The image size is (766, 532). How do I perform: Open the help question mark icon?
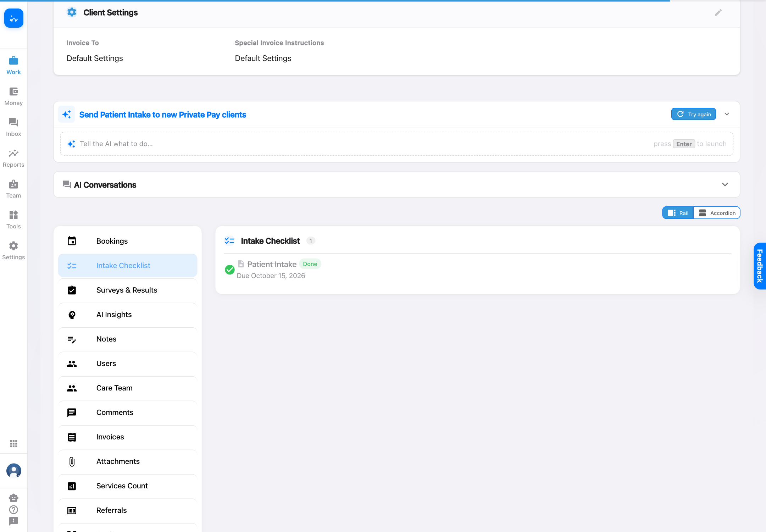pyautogui.click(x=13, y=510)
